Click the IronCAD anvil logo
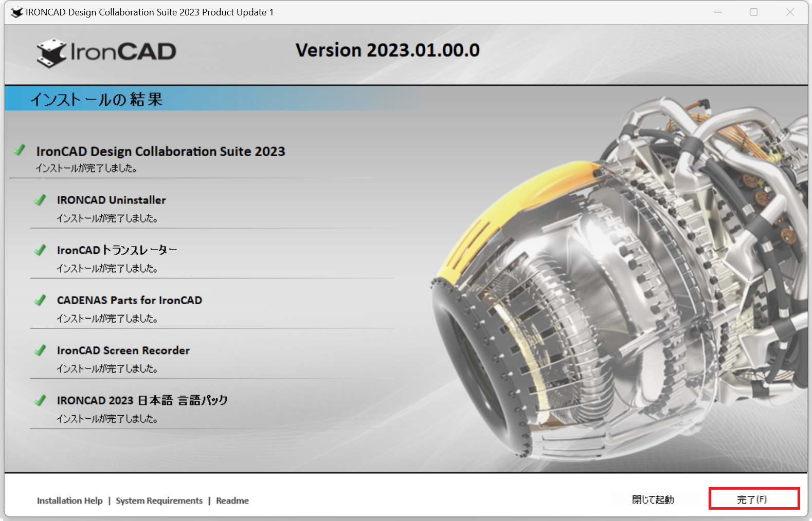This screenshot has height=521, width=812. (52, 53)
